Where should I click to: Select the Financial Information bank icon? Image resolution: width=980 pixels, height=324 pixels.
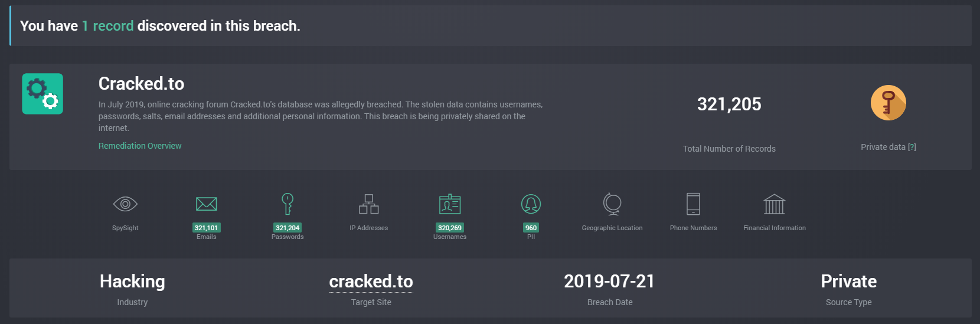[x=774, y=204]
